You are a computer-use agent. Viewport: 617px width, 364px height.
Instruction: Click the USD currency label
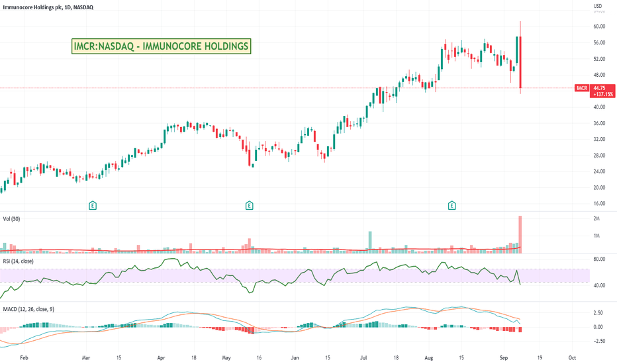(598, 6)
